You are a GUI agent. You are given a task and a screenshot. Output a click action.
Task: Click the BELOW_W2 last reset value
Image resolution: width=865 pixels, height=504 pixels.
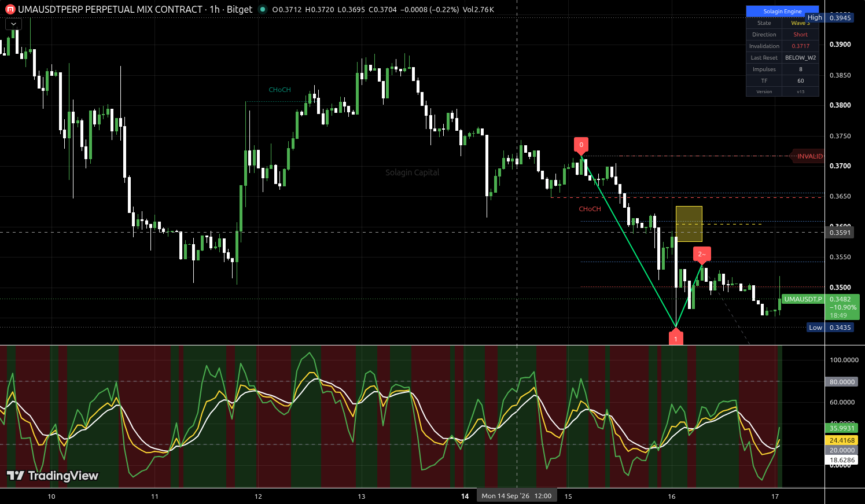click(800, 58)
